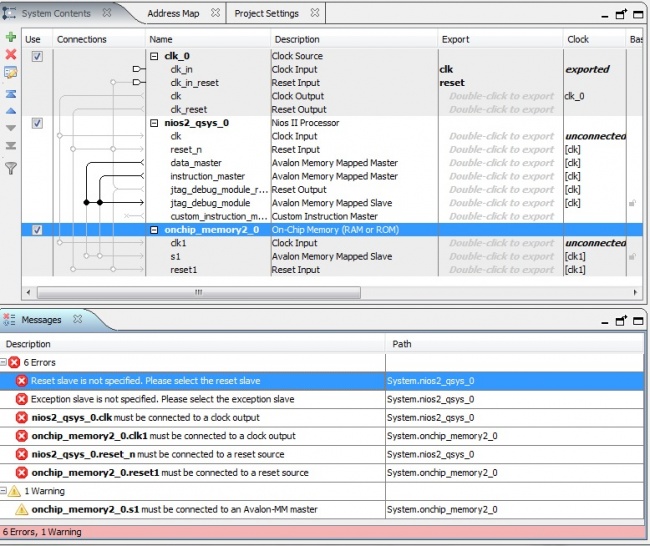Minimize the Messages panel
This screenshot has height=546, width=650.
pyautogui.click(x=605, y=322)
